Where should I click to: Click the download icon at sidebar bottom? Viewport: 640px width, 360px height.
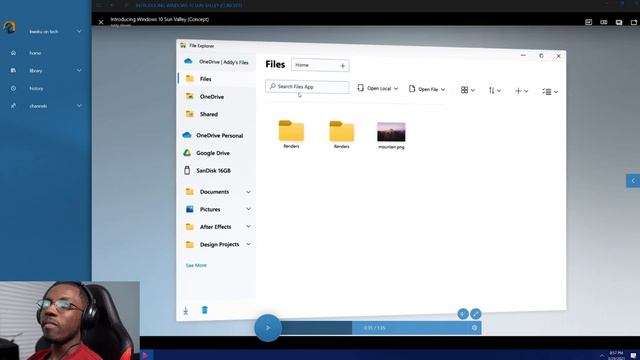coord(186,311)
